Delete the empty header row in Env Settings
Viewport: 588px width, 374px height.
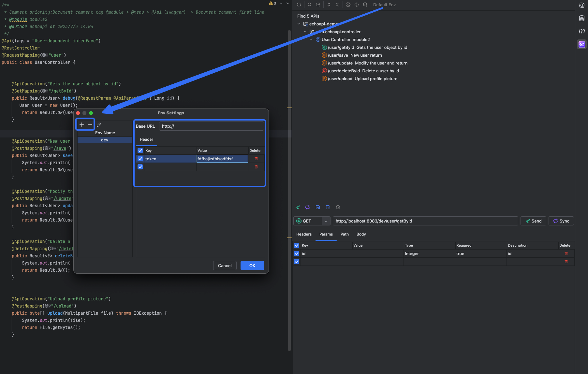(x=256, y=167)
